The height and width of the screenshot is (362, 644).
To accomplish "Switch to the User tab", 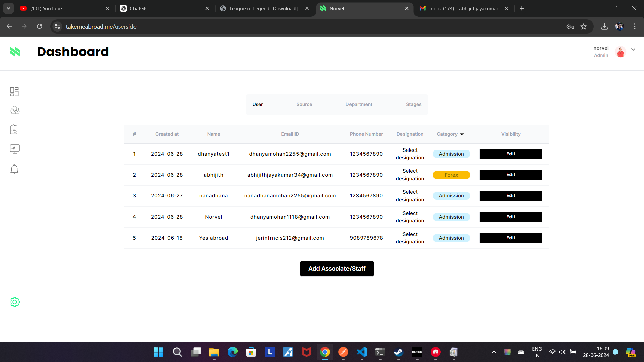I will (x=258, y=104).
